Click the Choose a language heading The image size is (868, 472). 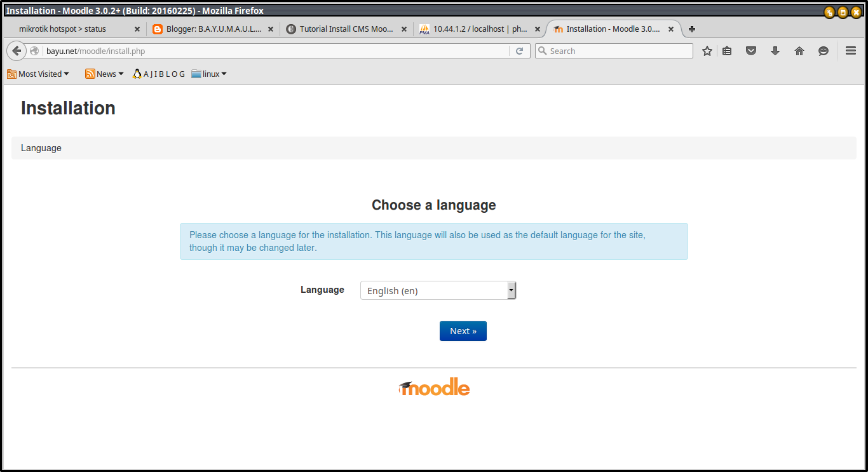coord(434,205)
